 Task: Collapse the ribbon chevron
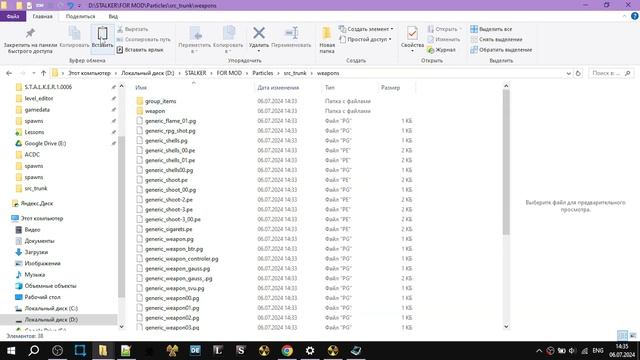click(624, 16)
